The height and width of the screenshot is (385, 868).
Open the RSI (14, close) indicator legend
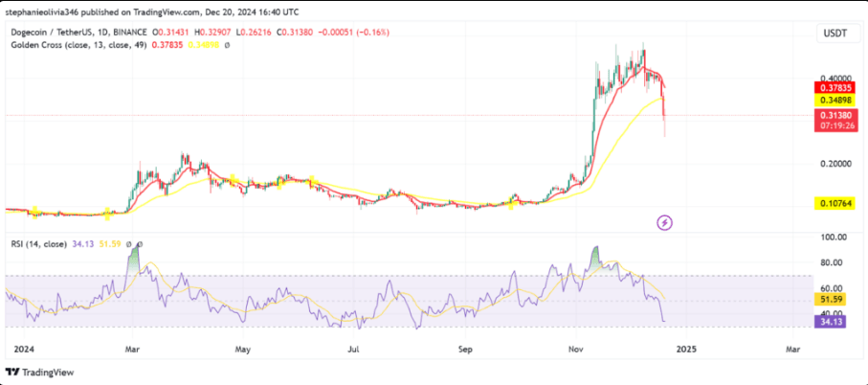click(x=39, y=244)
